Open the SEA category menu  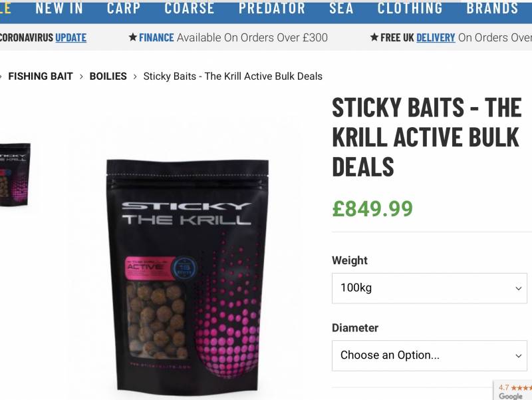(341, 9)
